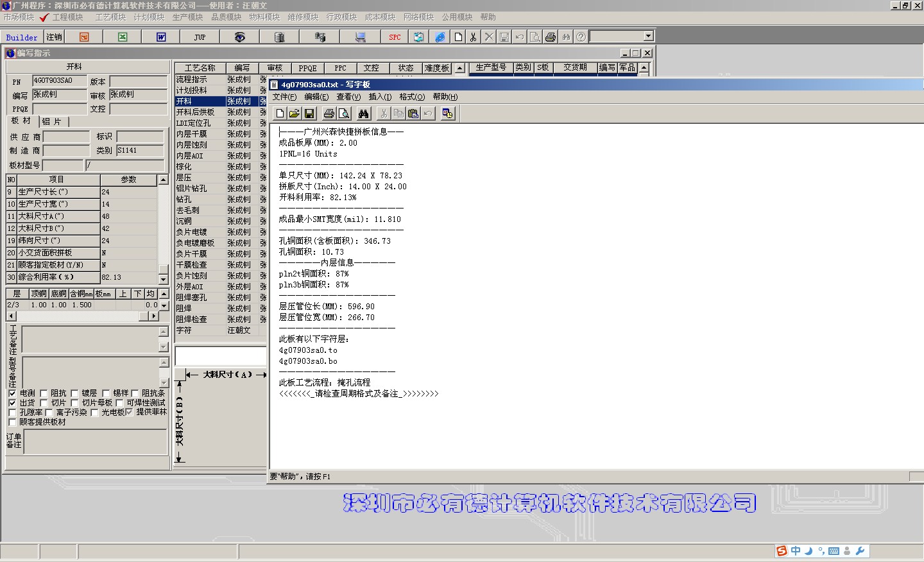The height and width of the screenshot is (562, 924).
Task: Check the 离子污染 checkbox
Action: pos(49,413)
